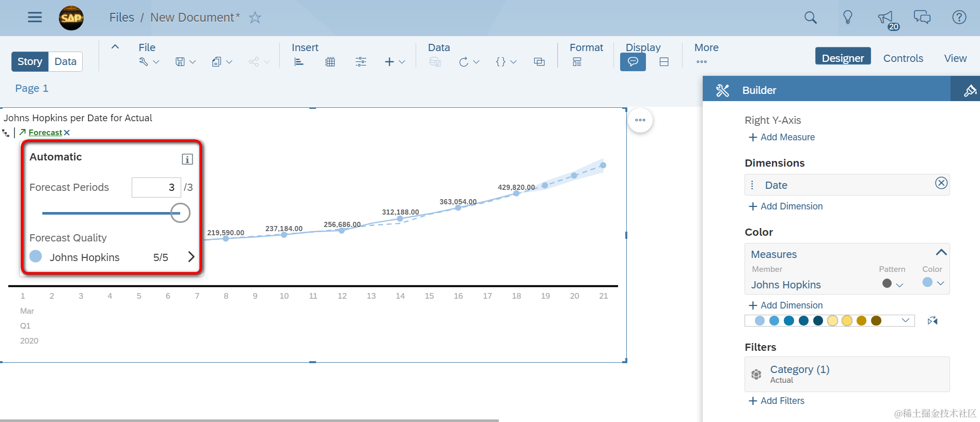Click the Forecast link above chart

pos(45,133)
